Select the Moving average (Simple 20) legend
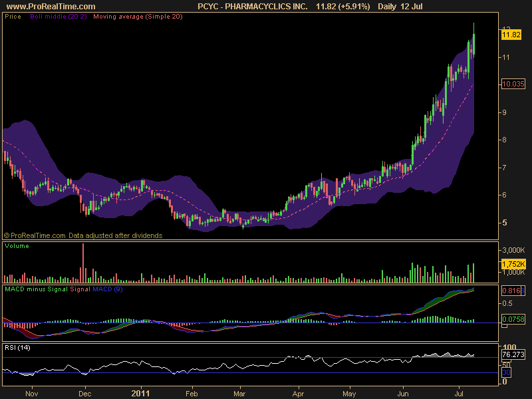The image size is (532, 399). [138, 16]
